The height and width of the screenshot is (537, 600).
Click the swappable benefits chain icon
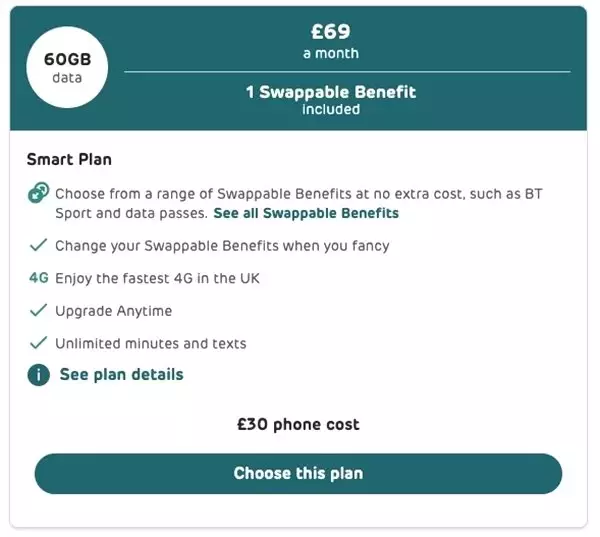pos(39,195)
